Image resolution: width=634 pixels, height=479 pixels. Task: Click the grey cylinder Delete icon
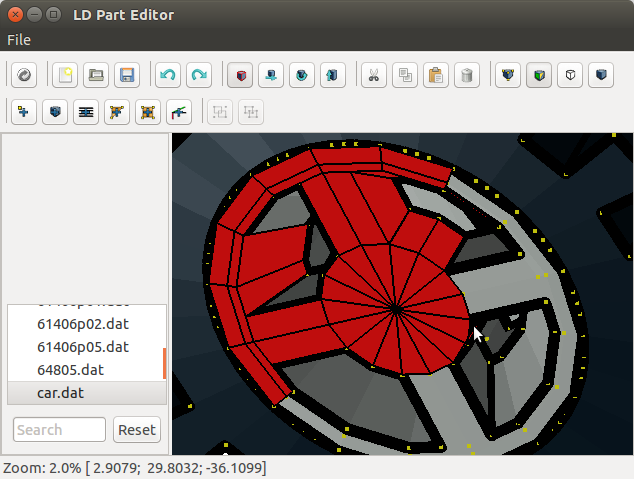[x=466, y=75]
